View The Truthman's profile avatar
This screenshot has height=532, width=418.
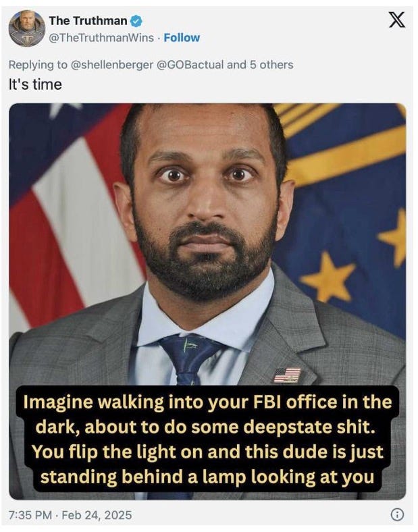(x=27, y=28)
